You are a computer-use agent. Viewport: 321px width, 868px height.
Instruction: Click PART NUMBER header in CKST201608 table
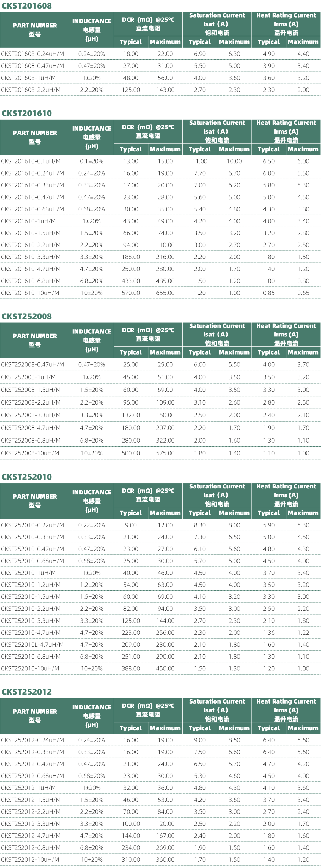pos(35,30)
